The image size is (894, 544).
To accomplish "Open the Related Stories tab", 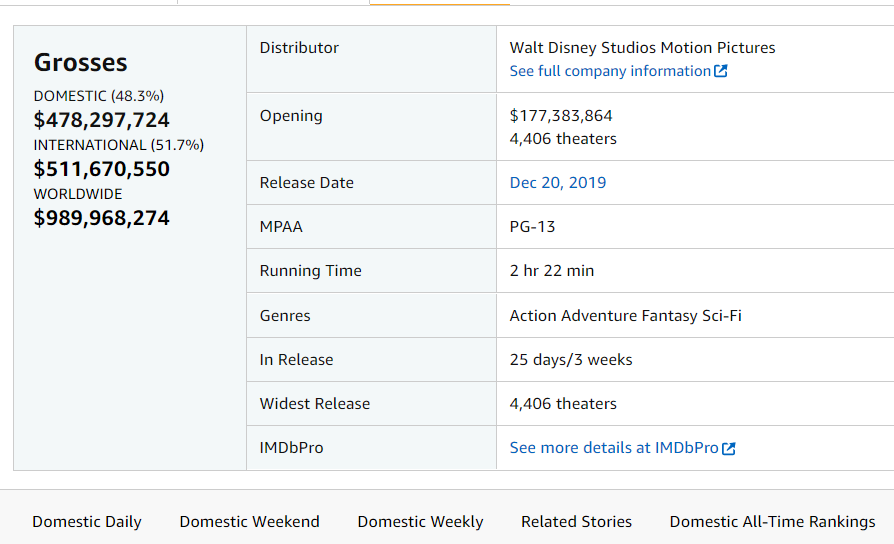I will 576,522.
